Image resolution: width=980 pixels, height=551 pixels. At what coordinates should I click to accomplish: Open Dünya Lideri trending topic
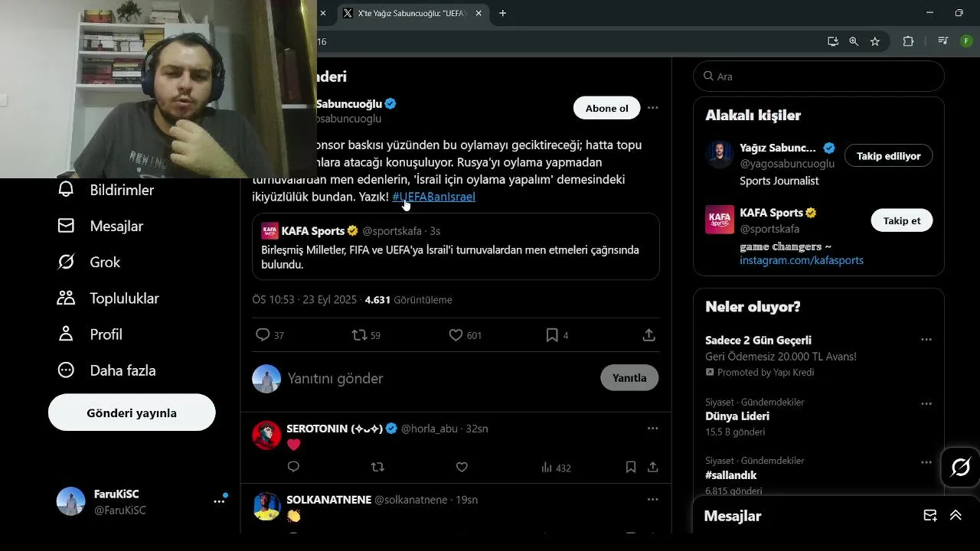[x=737, y=416]
